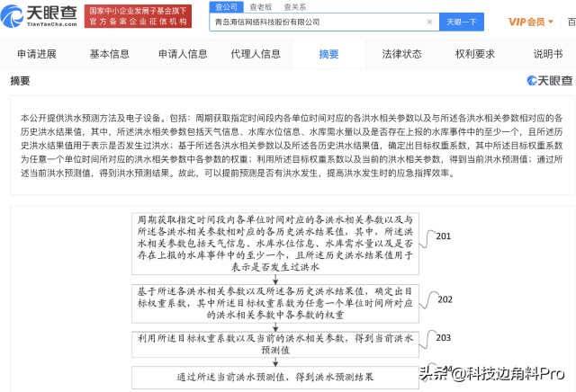Clear the search box with X icon
The image size is (576, 392).
tap(429, 22)
